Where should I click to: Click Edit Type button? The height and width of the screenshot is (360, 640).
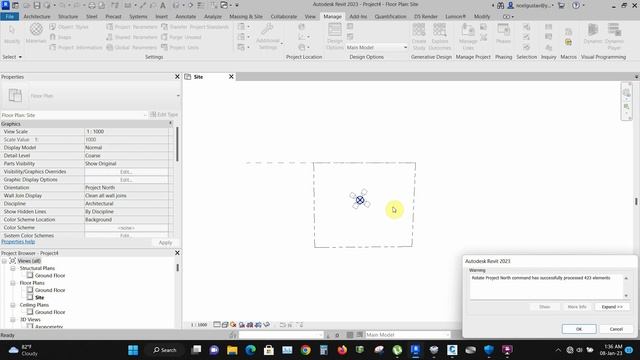click(164, 115)
